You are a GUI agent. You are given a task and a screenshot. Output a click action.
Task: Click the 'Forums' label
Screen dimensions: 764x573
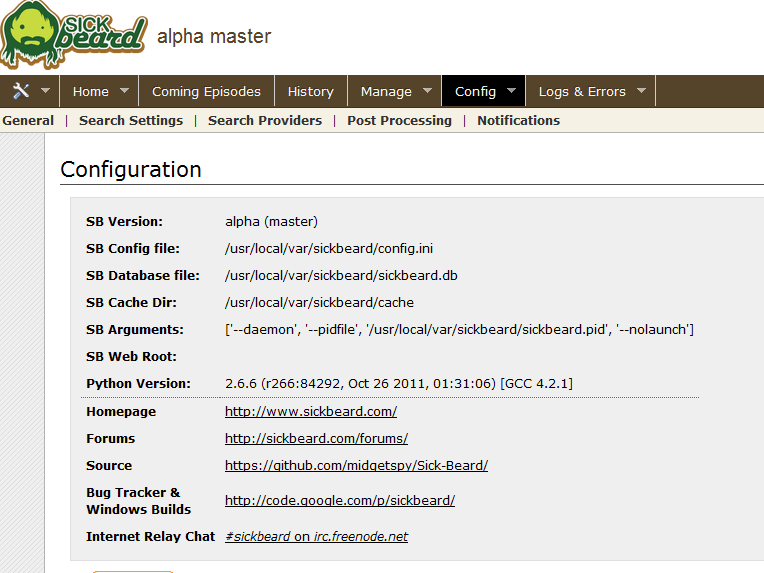point(111,439)
